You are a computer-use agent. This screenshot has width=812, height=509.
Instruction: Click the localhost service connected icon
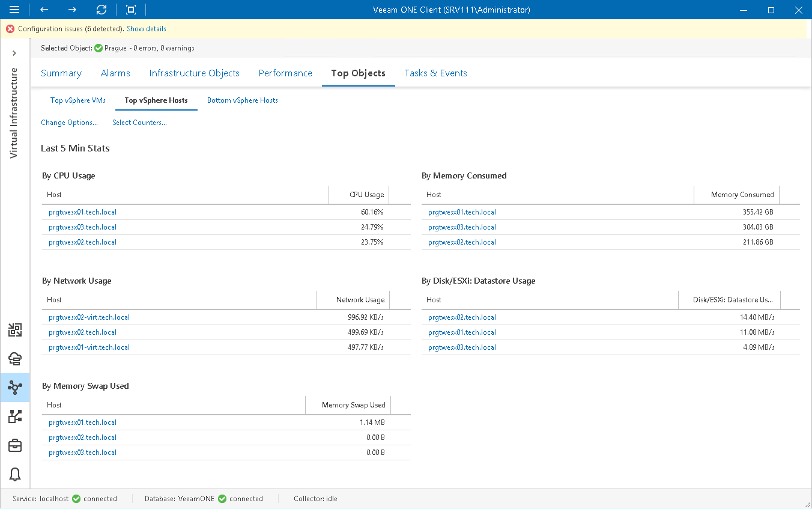[x=76, y=499]
